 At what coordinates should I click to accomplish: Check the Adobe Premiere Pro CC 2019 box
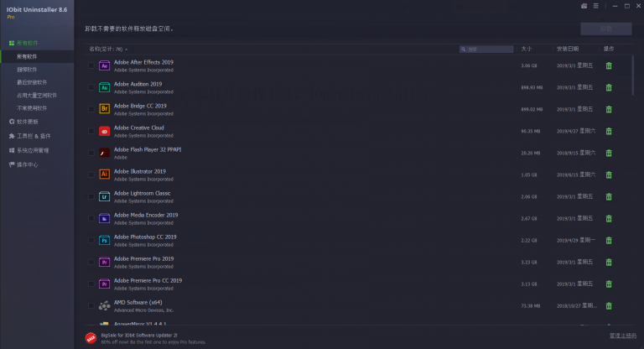pos(91,284)
